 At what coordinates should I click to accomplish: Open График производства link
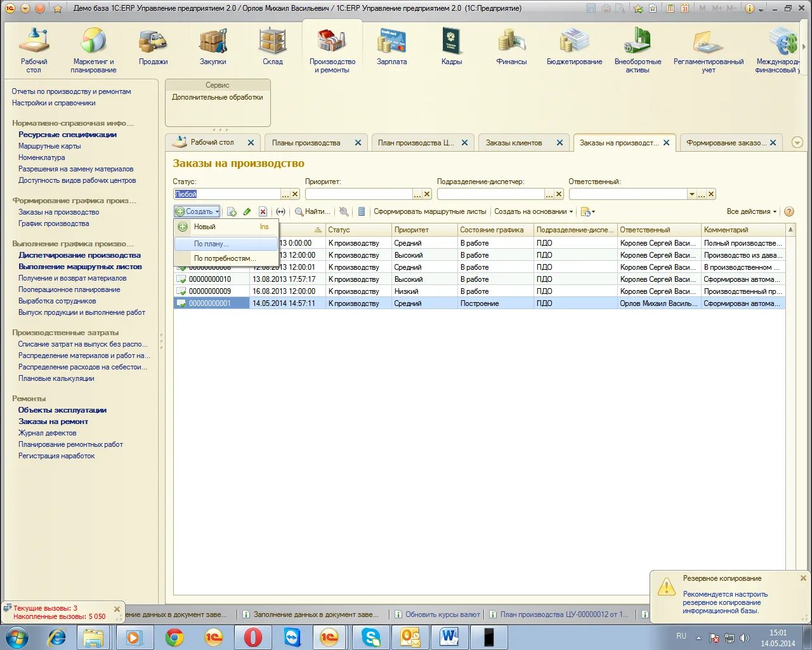coord(53,223)
